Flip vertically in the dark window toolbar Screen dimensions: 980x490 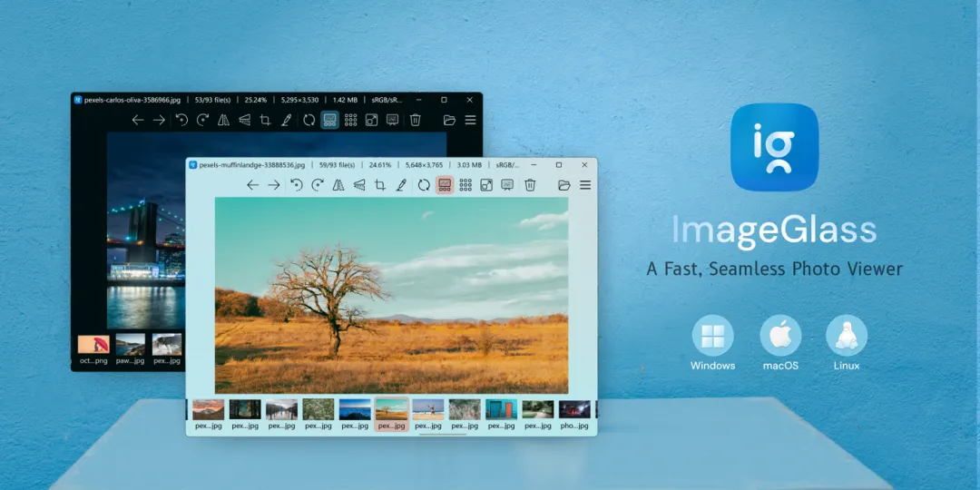244,120
